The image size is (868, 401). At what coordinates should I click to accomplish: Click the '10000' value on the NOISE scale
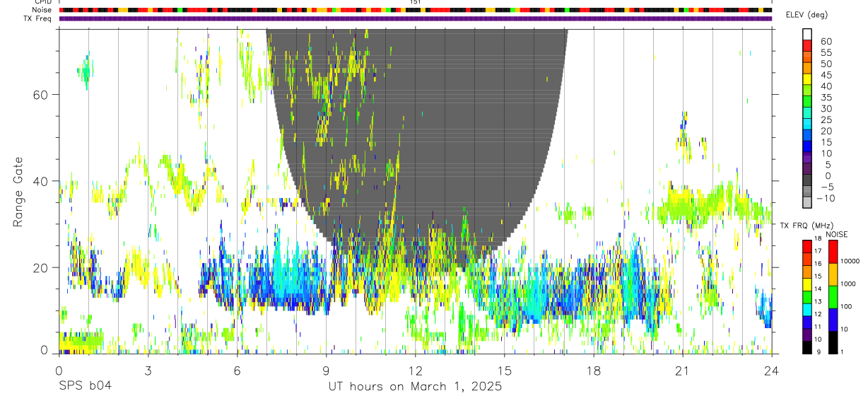pyautogui.click(x=849, y=261)
